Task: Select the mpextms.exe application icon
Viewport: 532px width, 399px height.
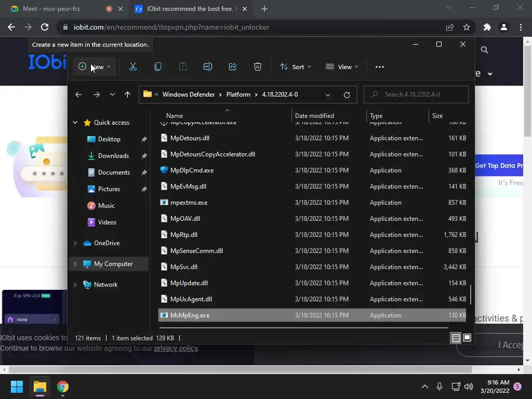Action: tap(164, 202)
